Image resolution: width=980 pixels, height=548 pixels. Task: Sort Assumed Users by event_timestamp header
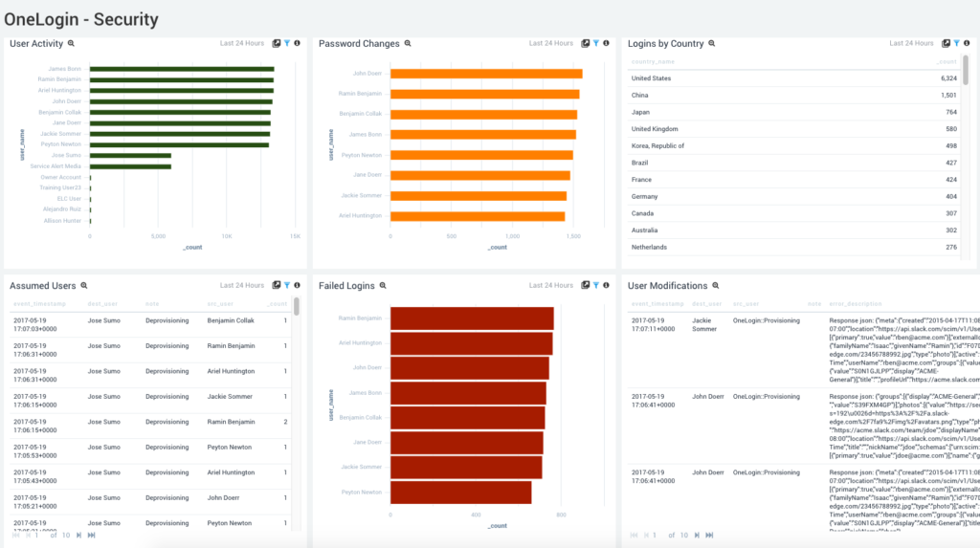coord(39,304)
